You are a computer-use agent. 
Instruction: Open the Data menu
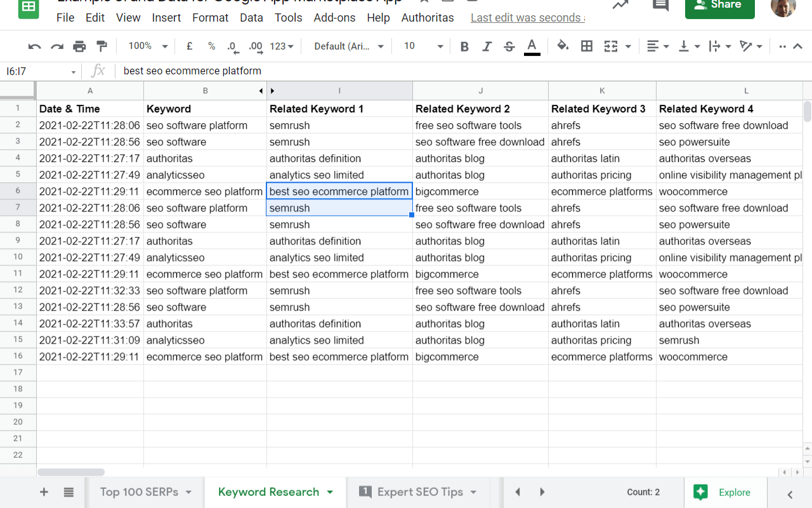[x=251, y=18]
